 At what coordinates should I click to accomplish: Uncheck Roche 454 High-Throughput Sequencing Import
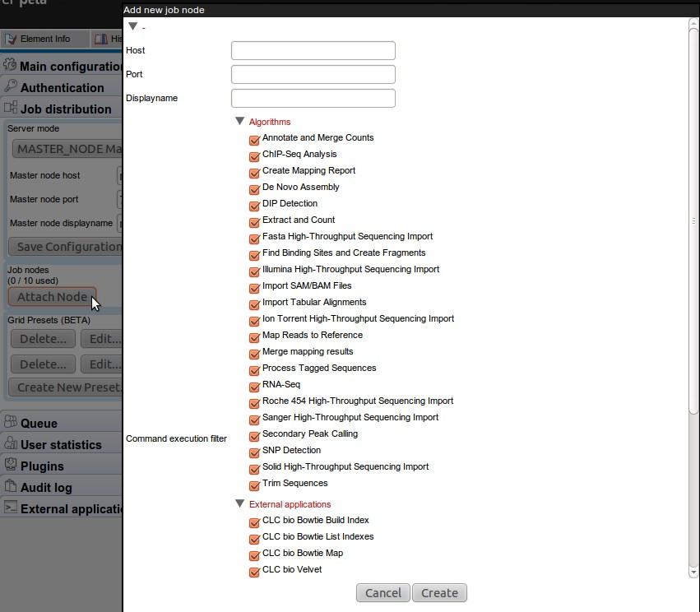[254, 404]
